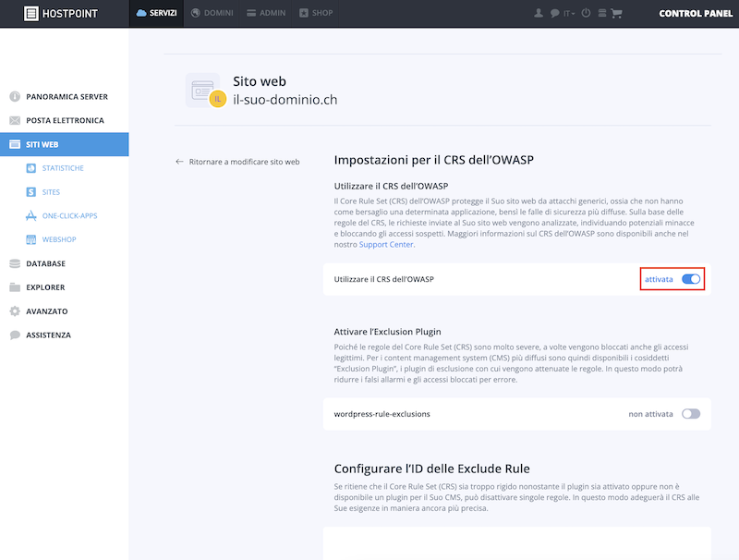Viewport: 739px width, 560px height.
Task: Open Explorer in sidebar
Action: 64,287
